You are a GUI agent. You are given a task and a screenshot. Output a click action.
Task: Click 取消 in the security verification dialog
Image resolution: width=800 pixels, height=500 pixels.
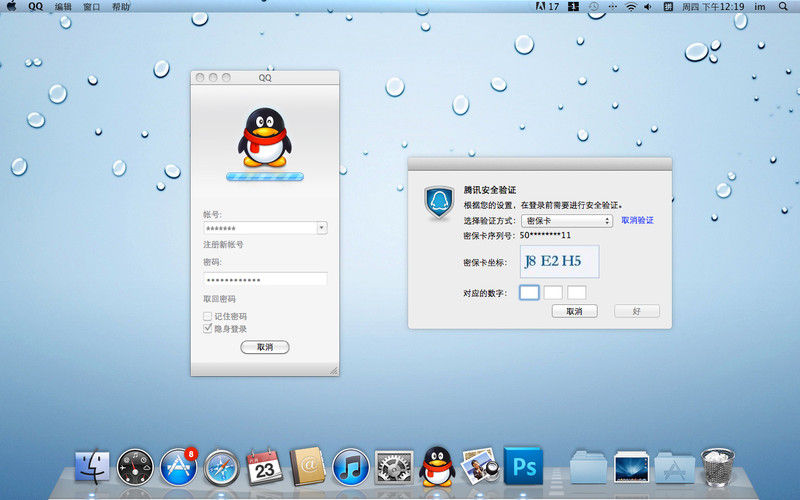574,311
